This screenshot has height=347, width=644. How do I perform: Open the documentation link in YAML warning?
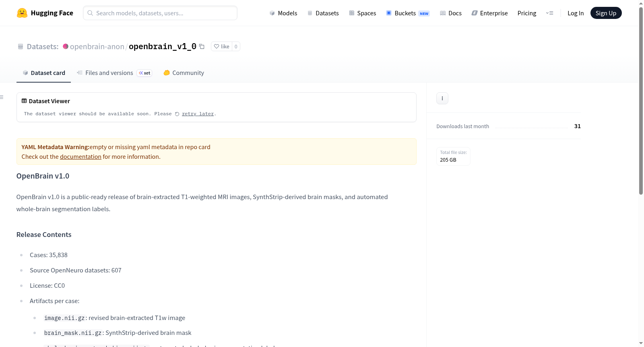(x=80, y=157)
